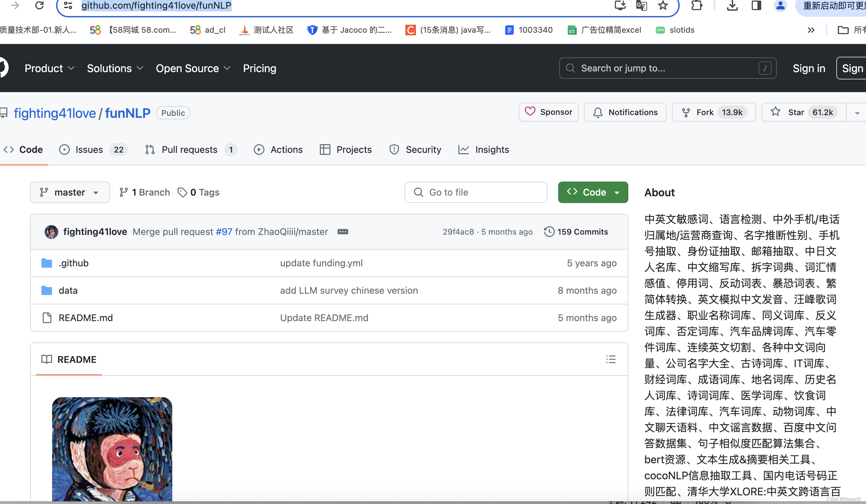Screen dimensions: 866x504
Task: Toggle Notifications for this repository
Action: pyautogui.click(x=625, y=112)
